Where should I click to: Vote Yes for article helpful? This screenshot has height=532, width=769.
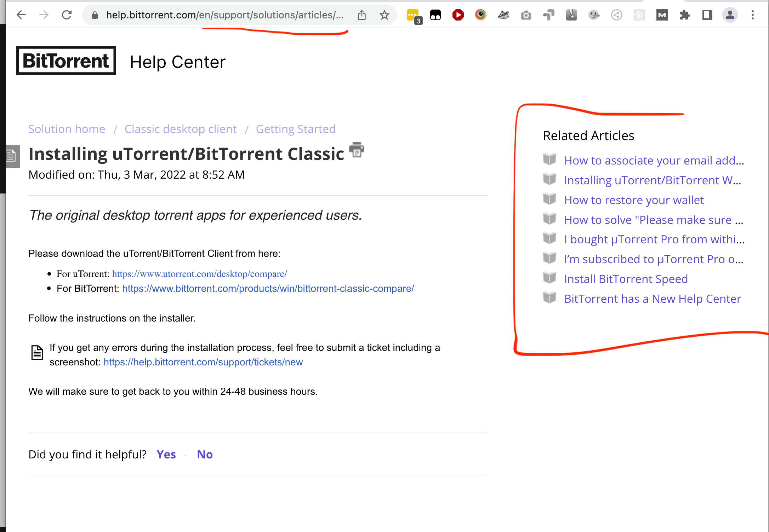pyautogui.click(x=166, y=455)
